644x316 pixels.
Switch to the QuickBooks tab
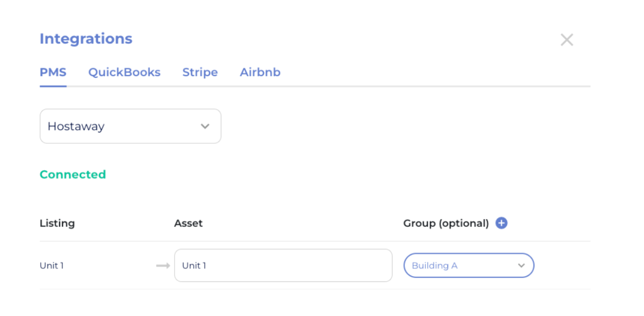(124, 72)
